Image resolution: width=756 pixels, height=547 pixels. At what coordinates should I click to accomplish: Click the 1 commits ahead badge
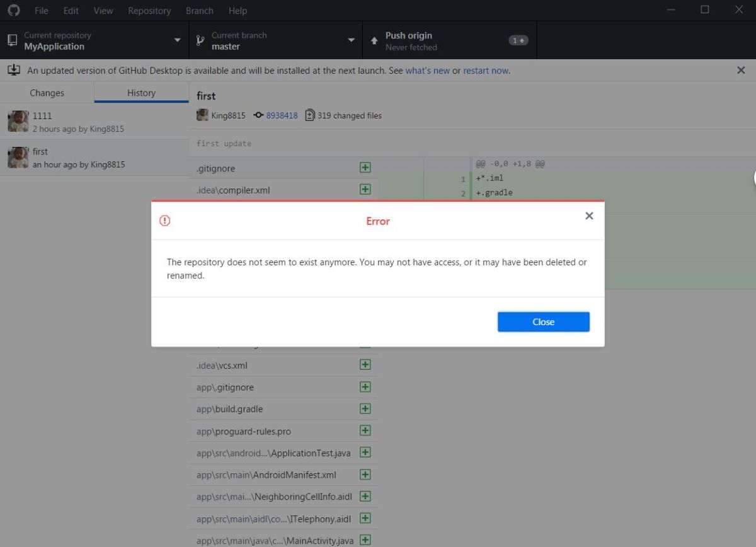(518, 40)
